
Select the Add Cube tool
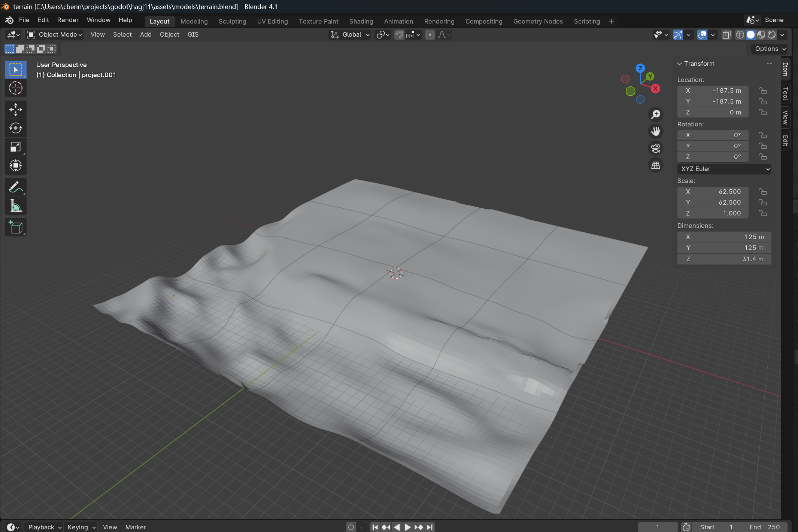tap(15, 227)
